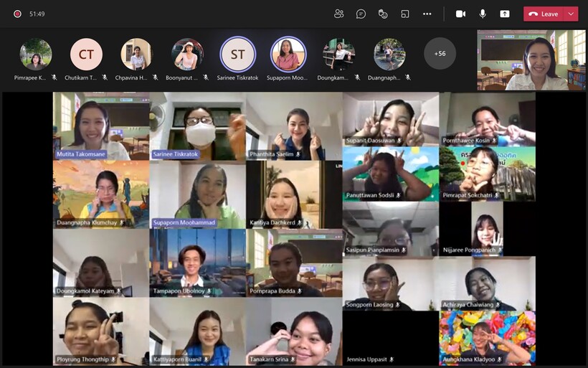Click Tampapon Ubolnoy's video tile
The width and height of the screenshot is (588, 368).
coord(197,262)
